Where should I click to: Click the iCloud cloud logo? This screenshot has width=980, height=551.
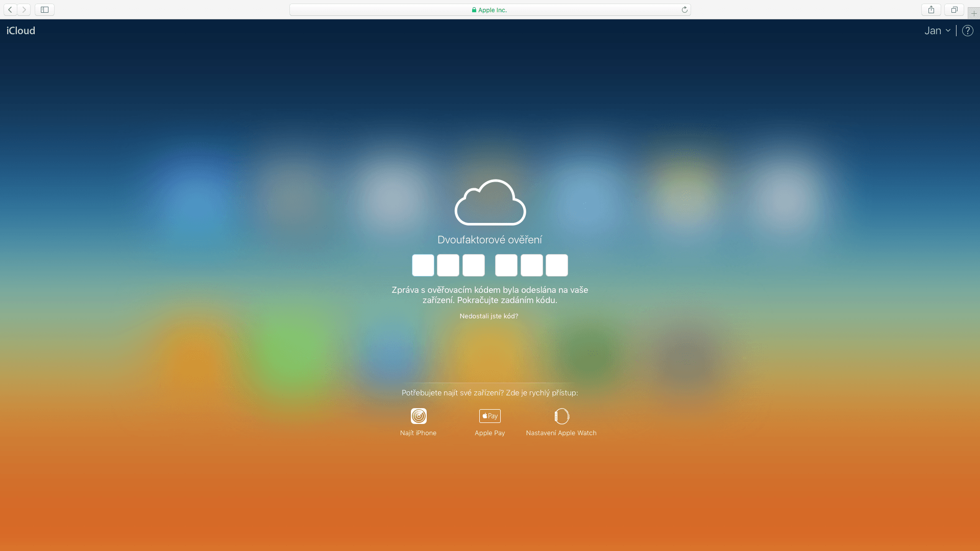click(490, 202)
